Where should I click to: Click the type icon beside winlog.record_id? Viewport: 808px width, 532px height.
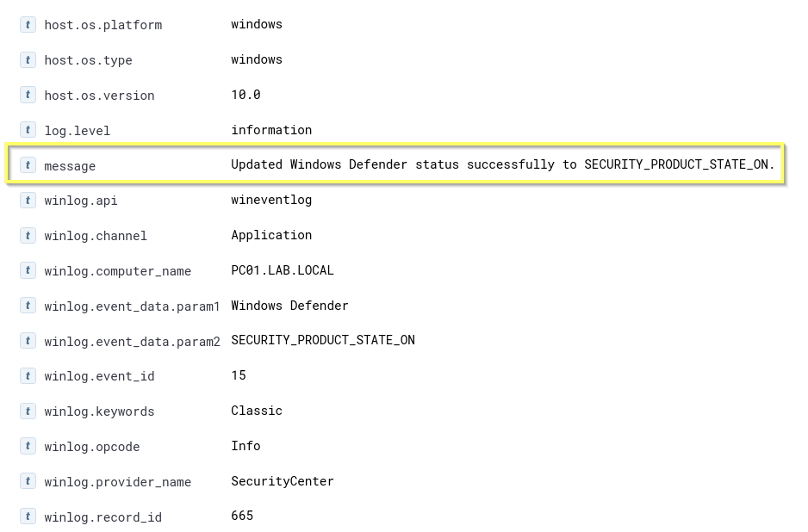tap(28, 517)
